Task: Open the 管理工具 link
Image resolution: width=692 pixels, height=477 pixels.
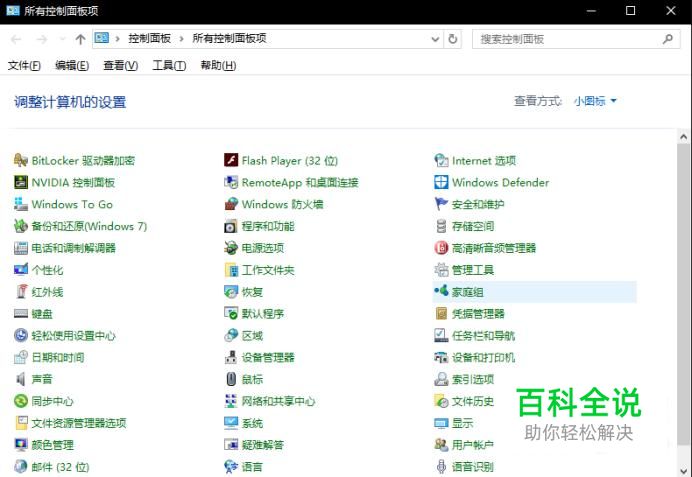Action: tap(473, 270)
